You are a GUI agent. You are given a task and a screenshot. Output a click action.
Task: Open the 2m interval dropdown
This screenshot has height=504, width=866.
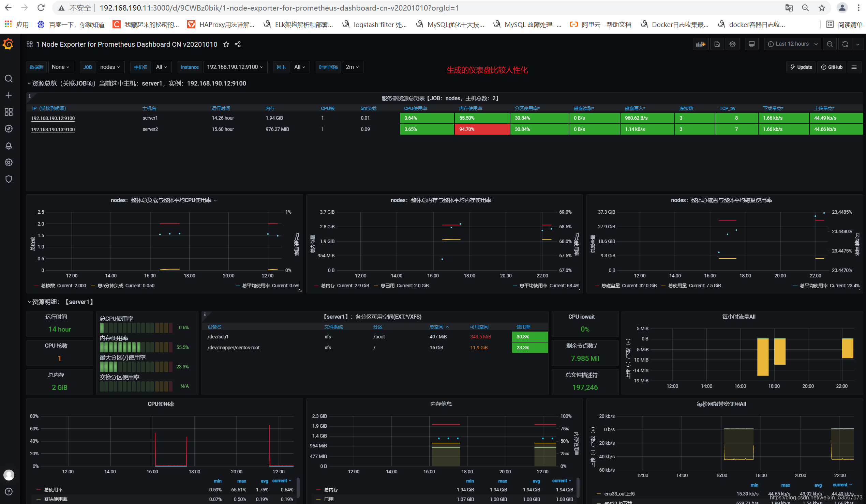(352, 67)
